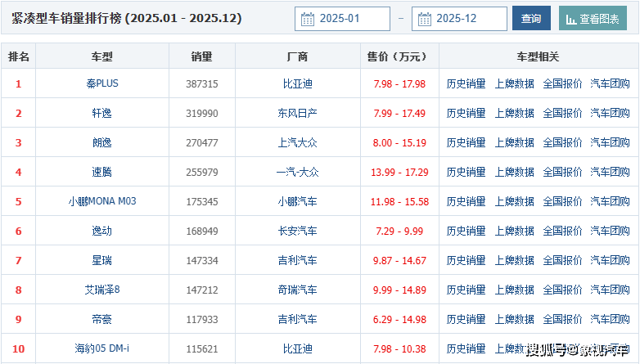Image resolution: width=640 pixels, height=364 pixels.
Task: Click calendar icon in start date field
Action: [x=308, y=19]
